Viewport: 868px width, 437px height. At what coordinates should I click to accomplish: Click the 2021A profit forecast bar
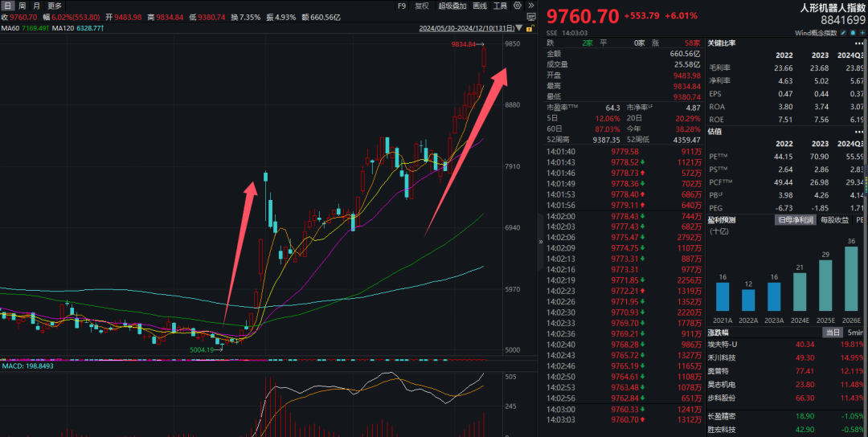click(x=723, y=296)
